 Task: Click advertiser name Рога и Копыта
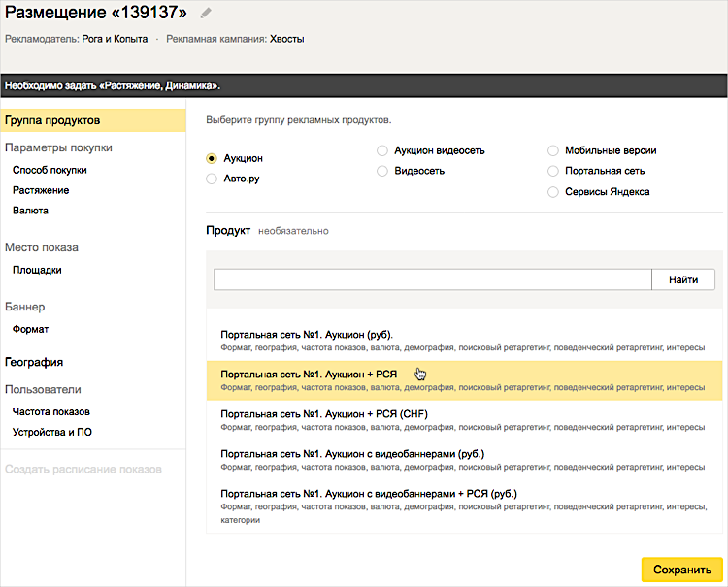(115, 40)
